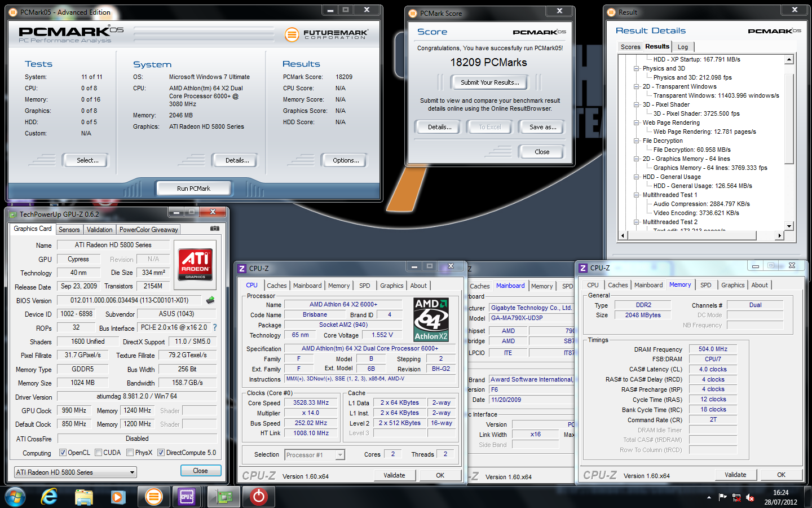Collapse the HDD - General Usage node
The height and width of the screenshot is (508, 812).
click(637, 177)
